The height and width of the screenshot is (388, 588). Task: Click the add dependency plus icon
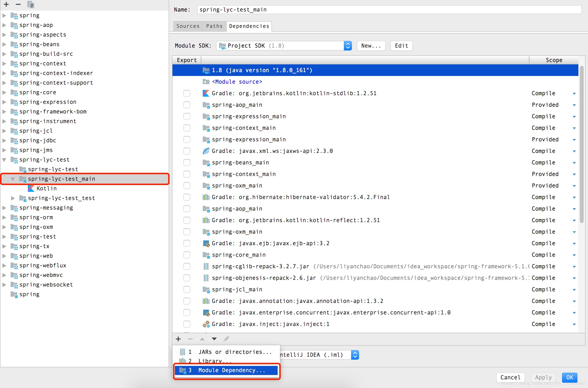pyautogui.click(x=178, y=339)
